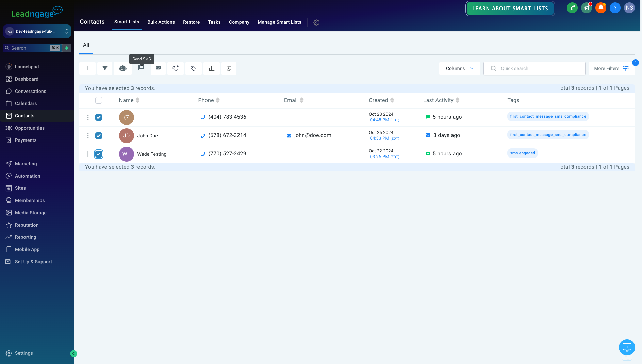Click the sms engaged tag
This screenshot has height=364, width=642.
pos(522,153)
